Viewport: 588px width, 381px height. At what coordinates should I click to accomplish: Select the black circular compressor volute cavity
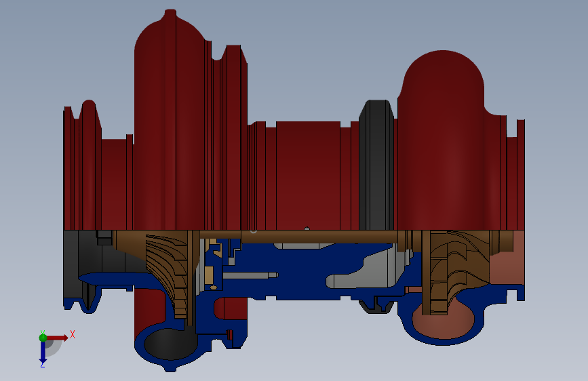171,344
